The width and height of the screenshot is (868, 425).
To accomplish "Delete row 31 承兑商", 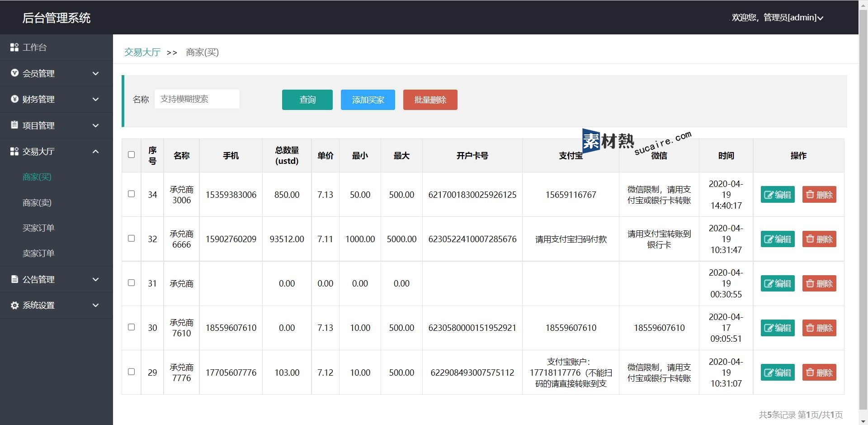I will 819,283.
